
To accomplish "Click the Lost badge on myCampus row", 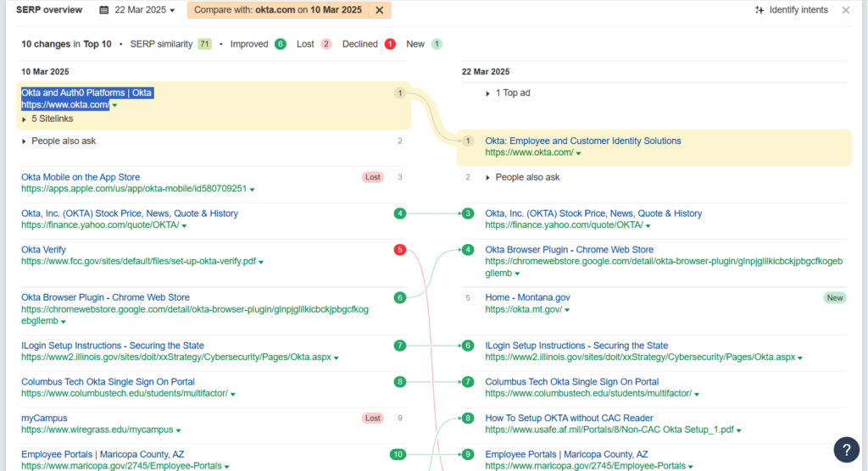I will coord(373,418).
